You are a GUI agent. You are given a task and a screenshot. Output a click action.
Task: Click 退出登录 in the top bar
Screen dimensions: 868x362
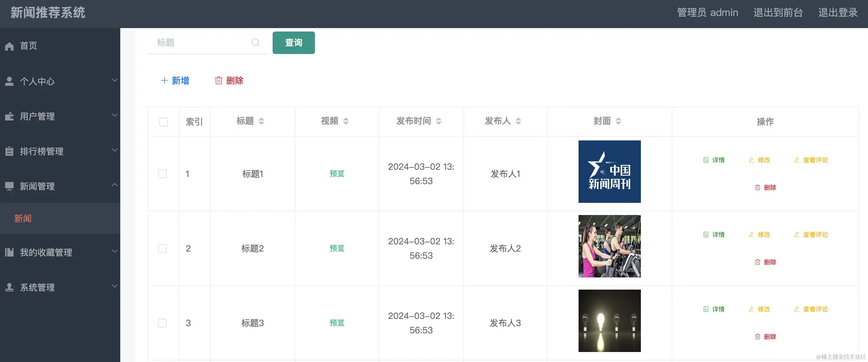click(x=838, y=13)
